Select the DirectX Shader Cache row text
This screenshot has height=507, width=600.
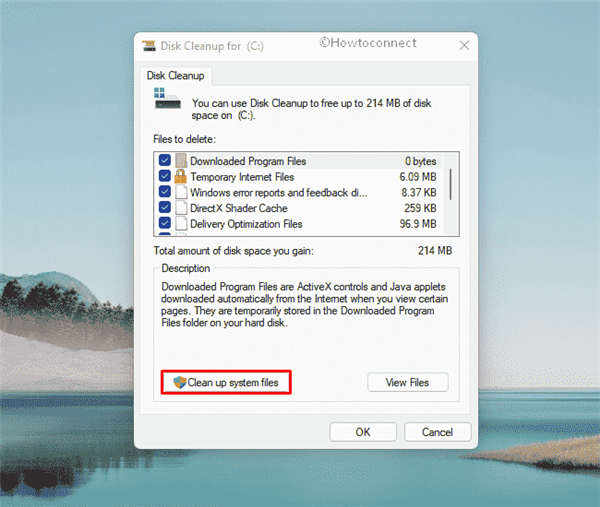[x=239, y=208]
